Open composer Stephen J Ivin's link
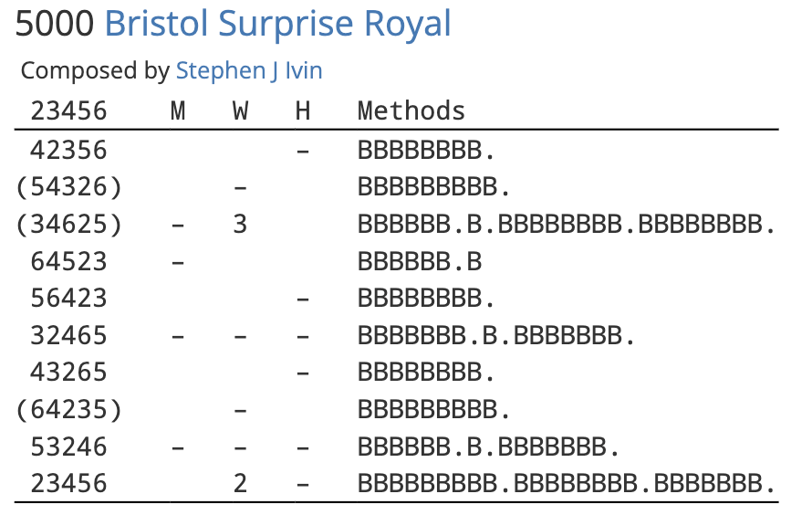 (249, 70)
